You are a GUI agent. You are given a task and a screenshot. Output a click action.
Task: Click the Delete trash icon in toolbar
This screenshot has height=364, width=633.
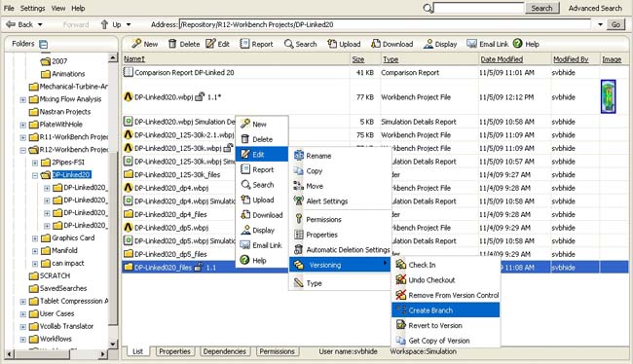(x=172, y=44)
